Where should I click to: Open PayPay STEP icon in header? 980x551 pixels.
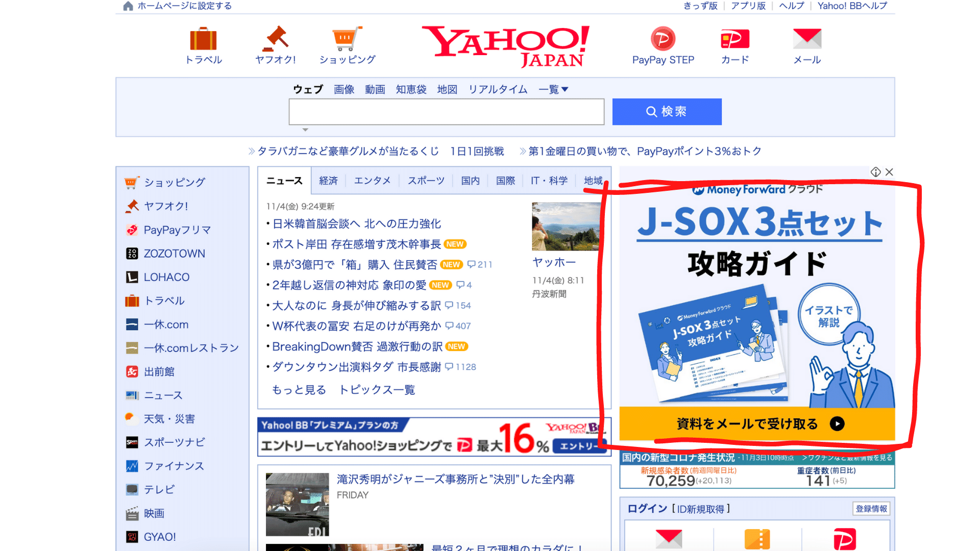click(x=663, y=39)
